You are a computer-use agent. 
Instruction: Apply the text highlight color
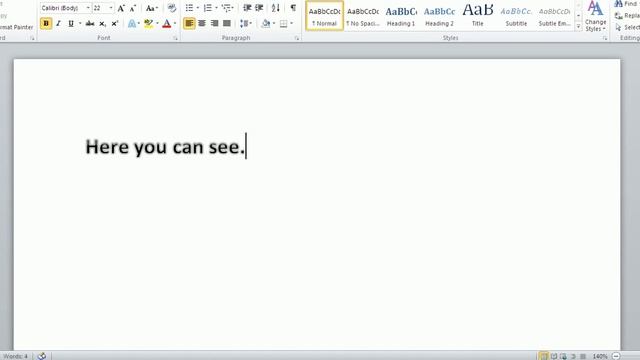pyautogui.click(x=149, y=24)
